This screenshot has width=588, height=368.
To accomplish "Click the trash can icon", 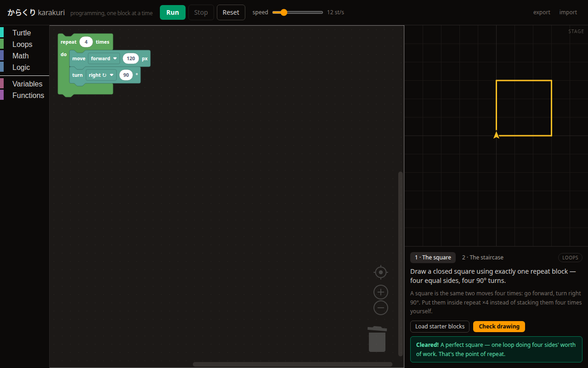I will coord(377,339).
